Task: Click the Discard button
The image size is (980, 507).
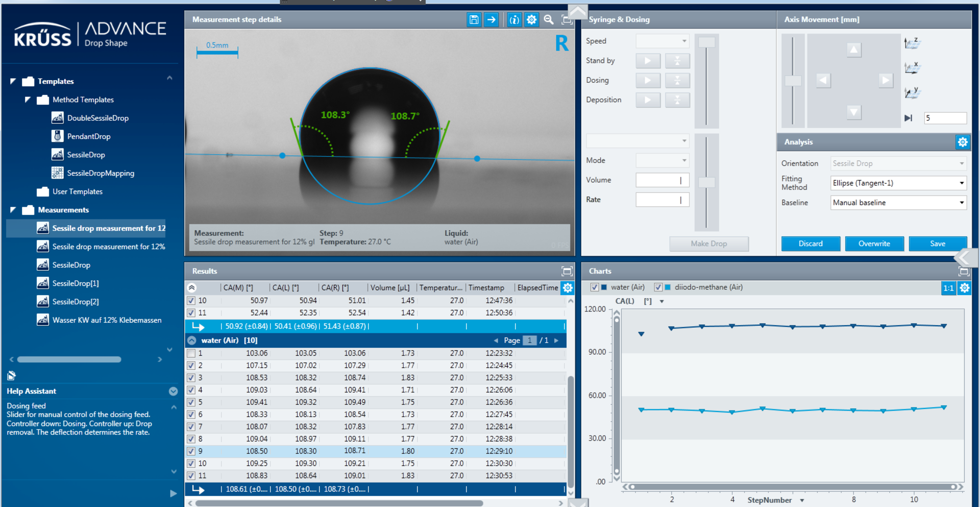Action: click(x=810, y=244)
